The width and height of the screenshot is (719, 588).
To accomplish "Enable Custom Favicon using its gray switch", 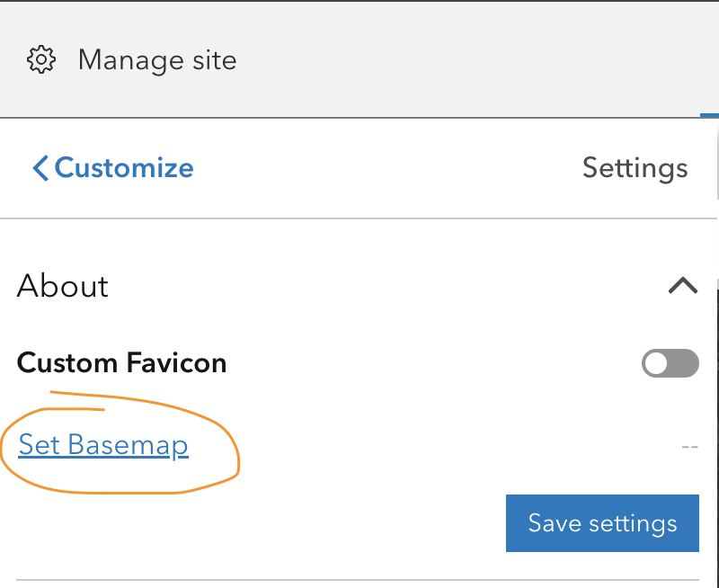I will (670, 363).
